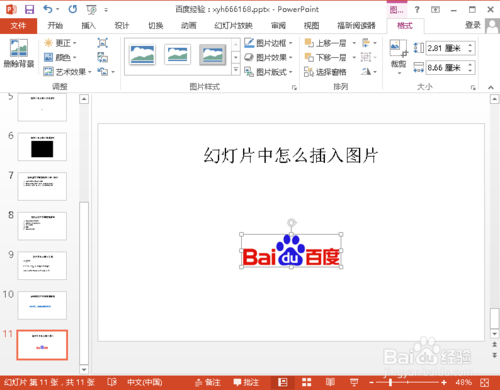Viewport: 500px width, 390px height.
Task: Open the Insert (插入) ribbon tab
Action: pos(89,25)
